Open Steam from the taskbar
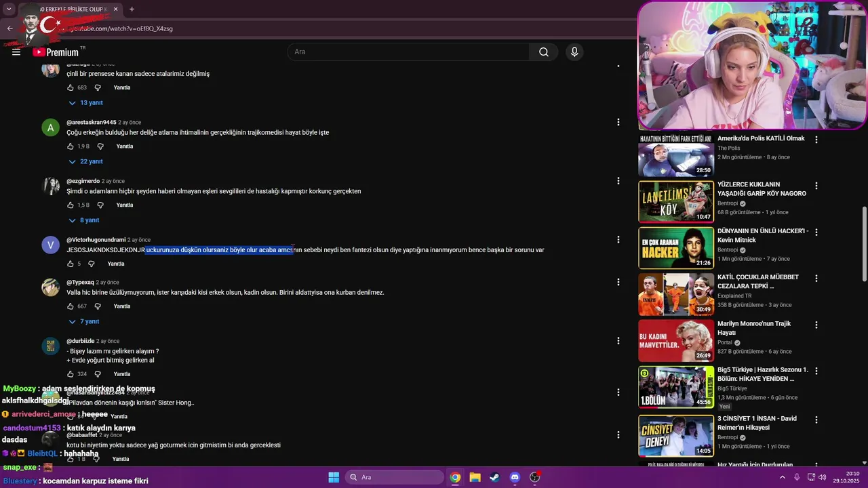The width and height of the screenshot is (868, 488). pyautogui.click(x=494, y=477)
